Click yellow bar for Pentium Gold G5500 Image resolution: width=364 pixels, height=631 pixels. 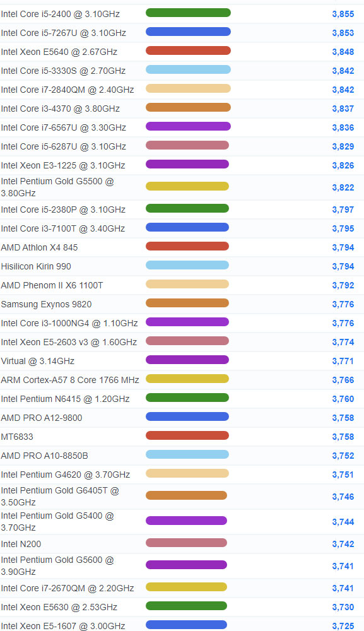click(x=187, y=186)
